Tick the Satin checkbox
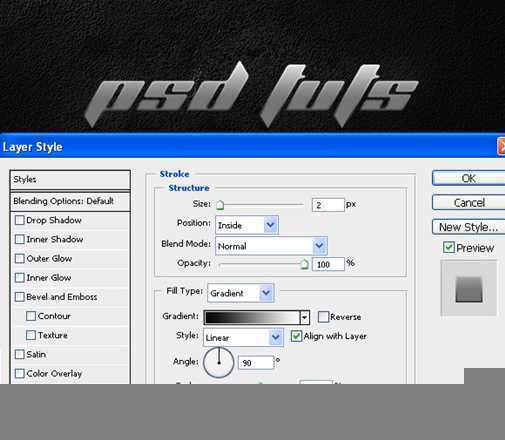 20,354
